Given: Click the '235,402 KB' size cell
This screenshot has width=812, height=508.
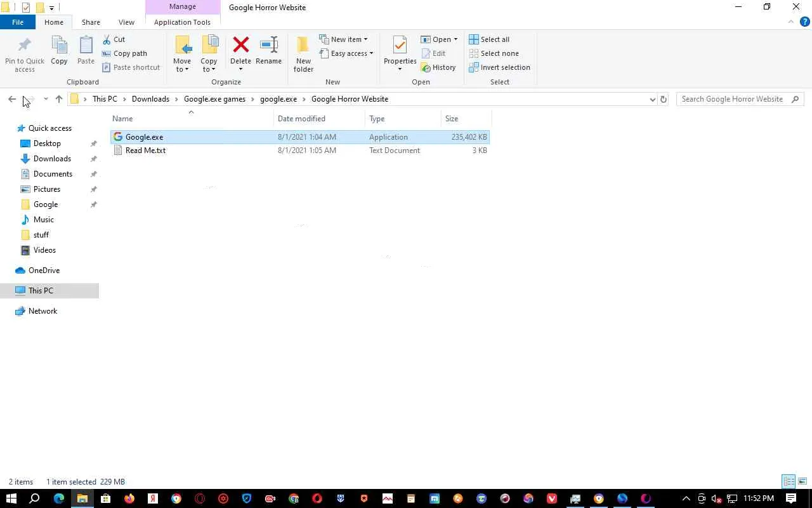Looking at the screenshot, I should (x=469, y=137).
